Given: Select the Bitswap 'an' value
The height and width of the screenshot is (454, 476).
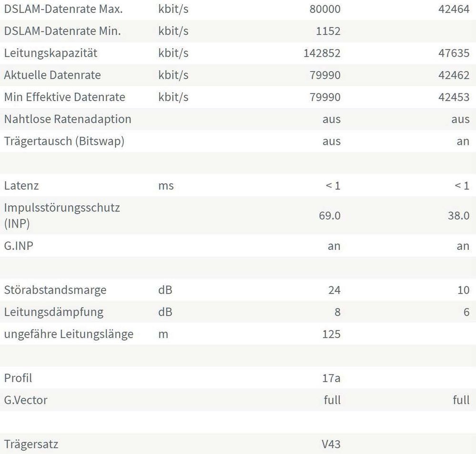Looking at the screenshot, I should (463, 141).
